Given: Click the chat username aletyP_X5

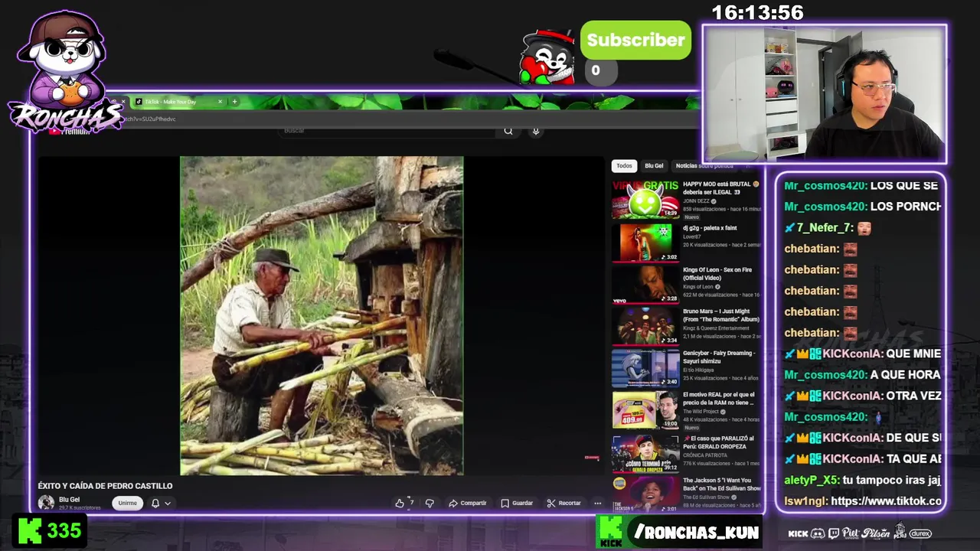Looking at the screenshot, I should (811, 481).
